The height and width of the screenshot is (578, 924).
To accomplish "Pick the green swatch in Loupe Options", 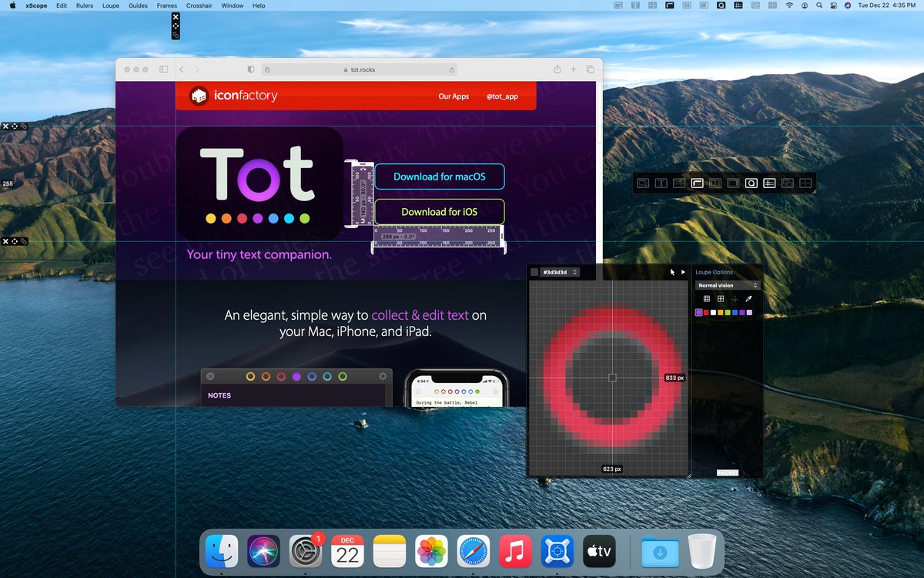I will click(727, 312).
